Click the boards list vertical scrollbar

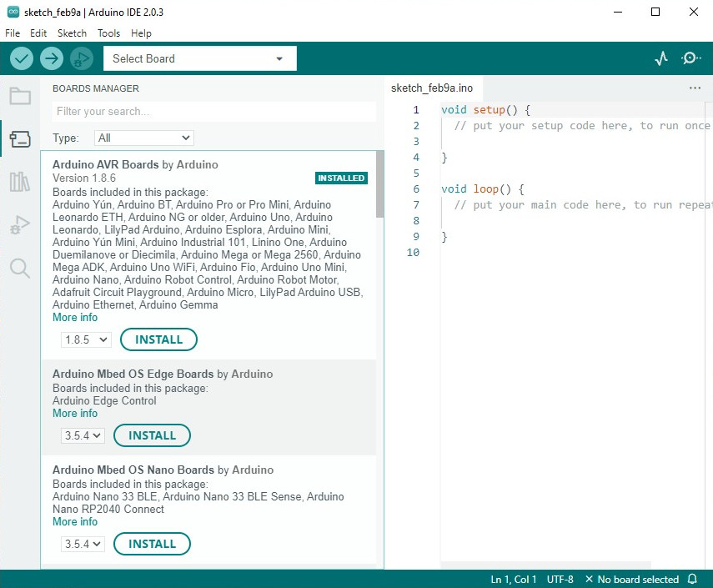point(379,183)
